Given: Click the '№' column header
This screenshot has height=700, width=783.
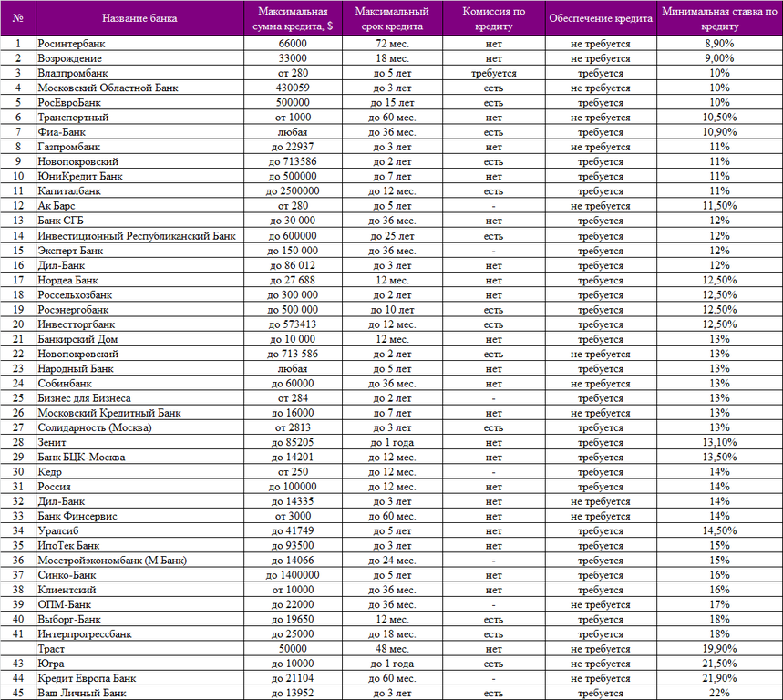Looking at the screenshot, I should [18, 18].
